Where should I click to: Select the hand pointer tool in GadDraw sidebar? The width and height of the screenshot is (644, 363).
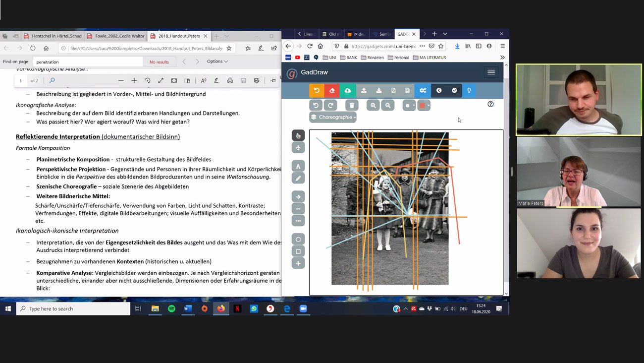(x=298, y=135)
